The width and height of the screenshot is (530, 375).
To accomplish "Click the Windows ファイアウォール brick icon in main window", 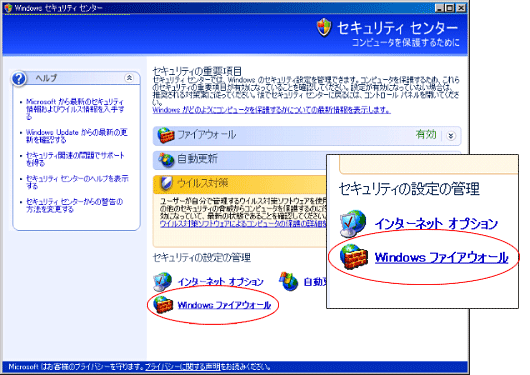I will point(163,304).
